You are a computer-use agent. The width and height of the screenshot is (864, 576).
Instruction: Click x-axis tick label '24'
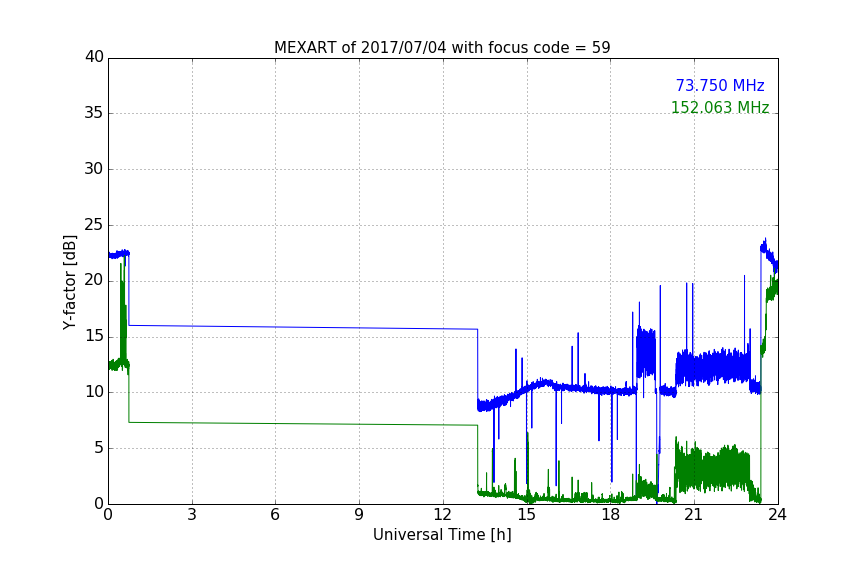click(x=777, y=515)
